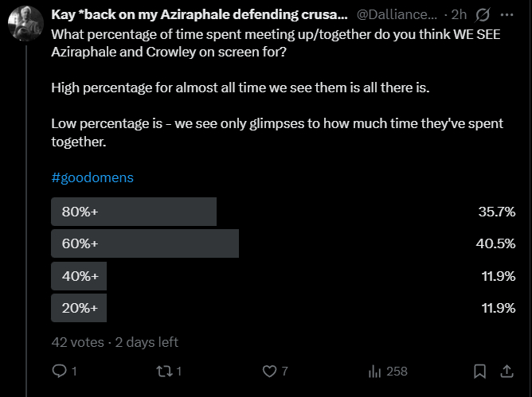Retweet this post via repost icon
The image size is (532, 397).
pos(162,371)
